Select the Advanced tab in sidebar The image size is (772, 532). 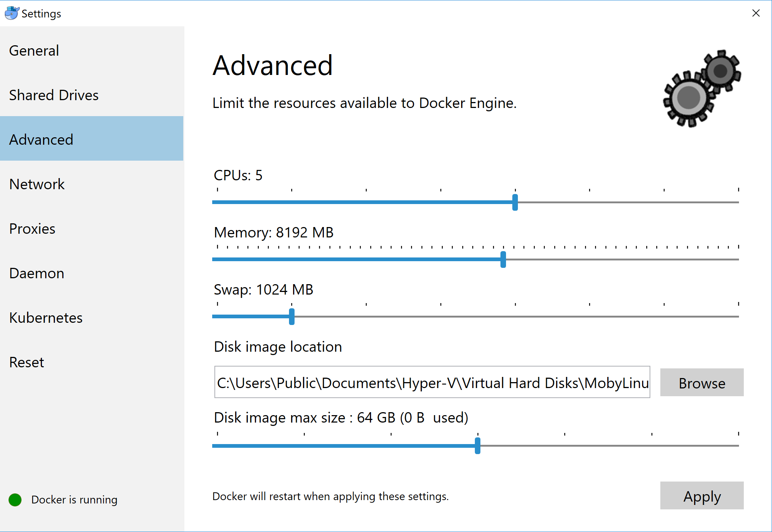tap(41, 140)
